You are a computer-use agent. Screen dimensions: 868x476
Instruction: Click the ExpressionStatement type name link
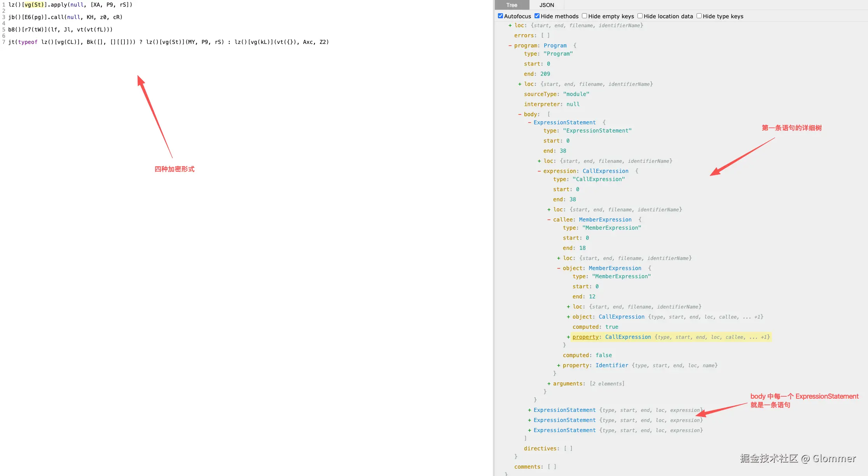tap(564, 122)
